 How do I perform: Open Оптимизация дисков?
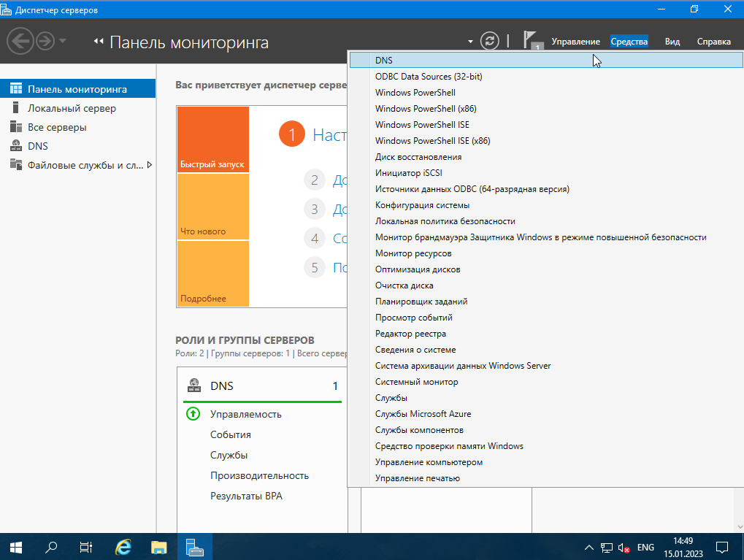(x=546, y=269)
